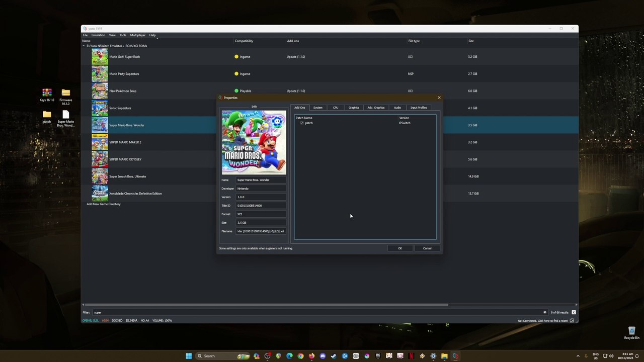Close the filter bar with the X button
The image size is (644, 362).
pyautogui.click(x=574, y=312)
